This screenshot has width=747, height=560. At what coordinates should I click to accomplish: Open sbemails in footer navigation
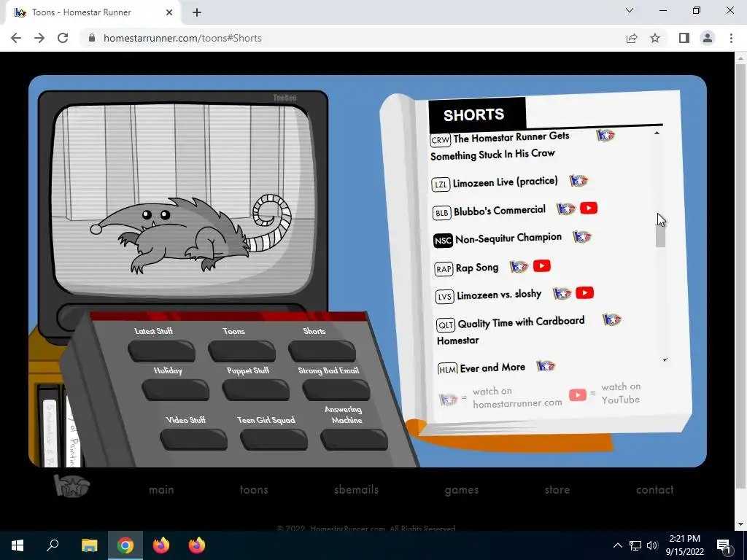click(356, 490)
